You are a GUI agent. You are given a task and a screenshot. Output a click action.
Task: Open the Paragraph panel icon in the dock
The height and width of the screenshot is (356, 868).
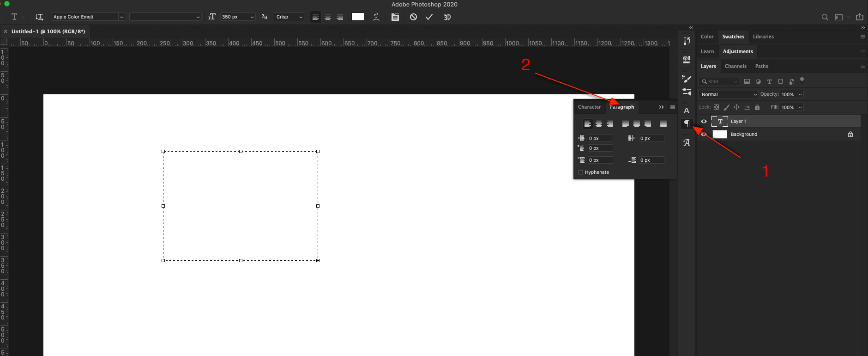[687, 123]
